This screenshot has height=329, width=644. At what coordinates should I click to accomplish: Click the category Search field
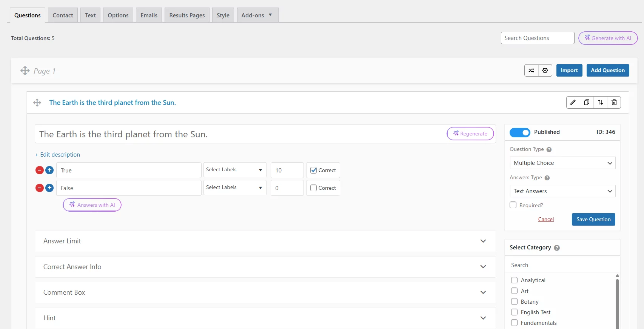point(562,265)
